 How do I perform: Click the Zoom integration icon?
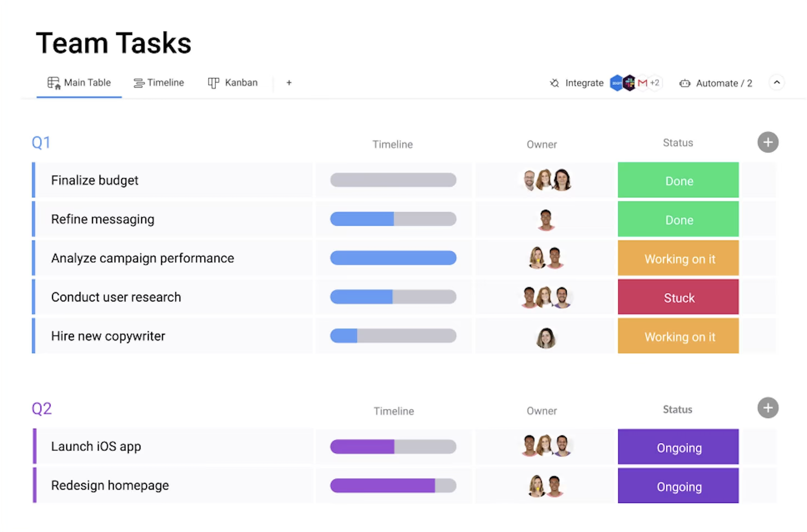coord(616,83)
